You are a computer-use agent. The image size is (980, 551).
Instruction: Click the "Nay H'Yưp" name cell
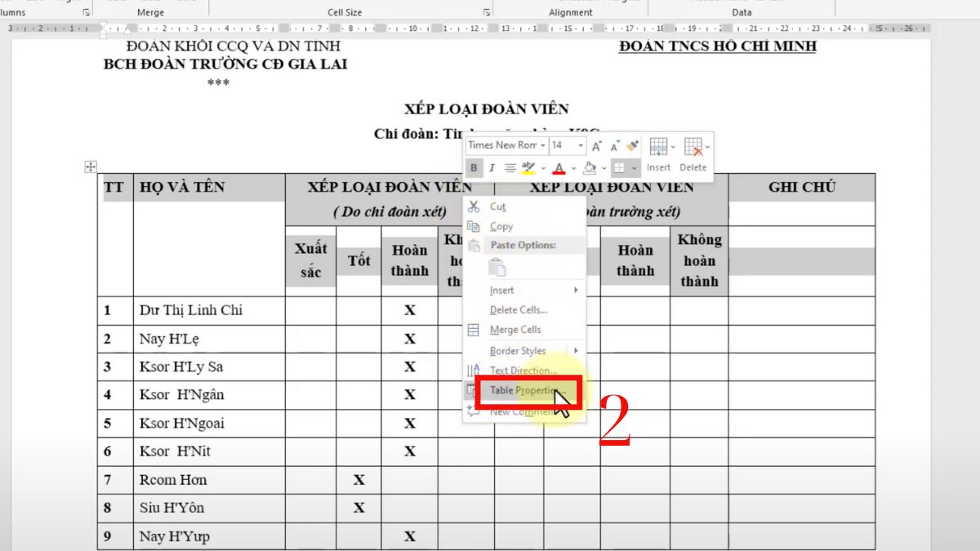click(x=209, y=536)
